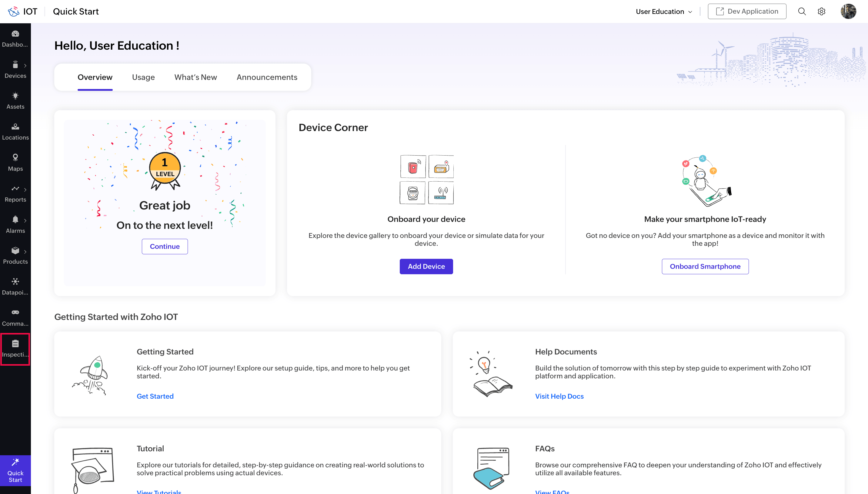
Task: Open the Maps sidebar icon
Action: coord(15,162)
